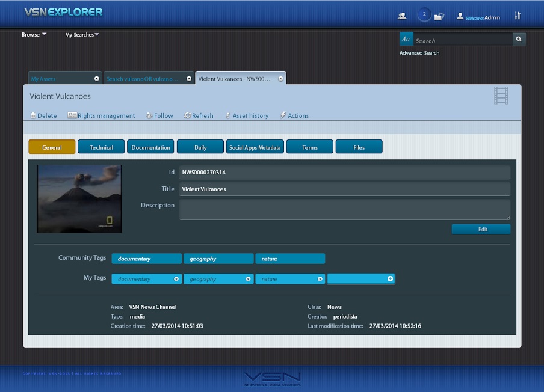Click the VSN Explorer logo
This screenshot has width=544, height=392.
pos(64,13)
